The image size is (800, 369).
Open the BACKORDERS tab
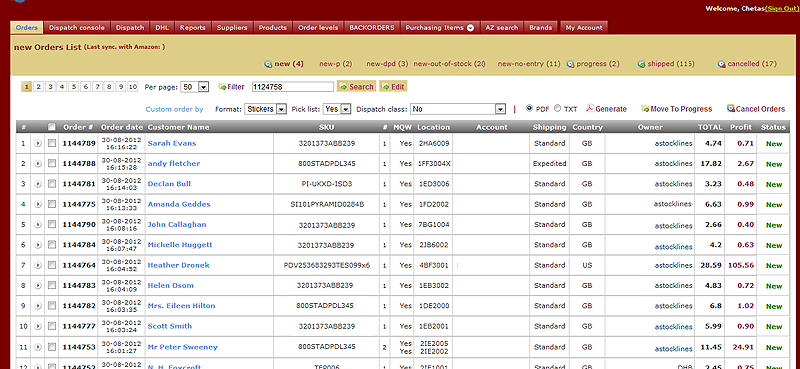[372, 28]
